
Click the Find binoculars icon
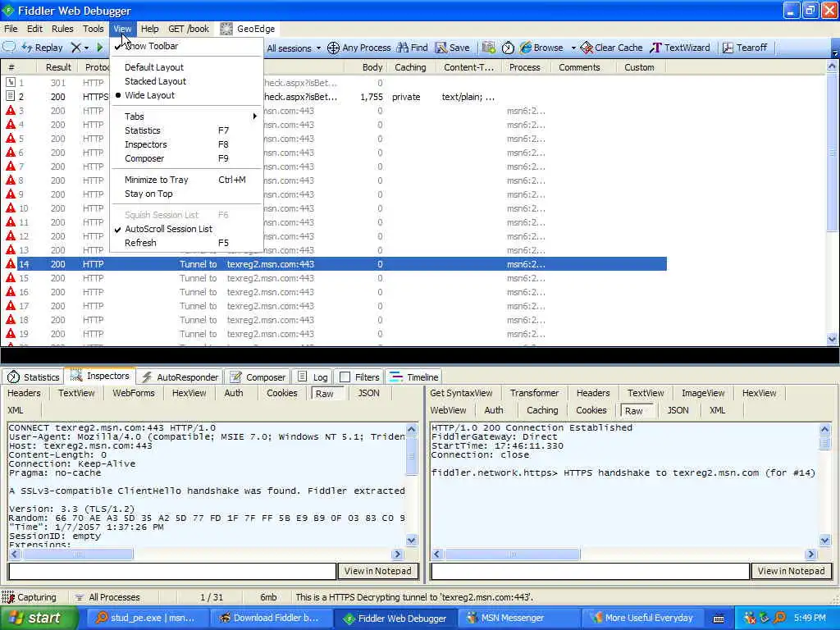click(402, 48)
